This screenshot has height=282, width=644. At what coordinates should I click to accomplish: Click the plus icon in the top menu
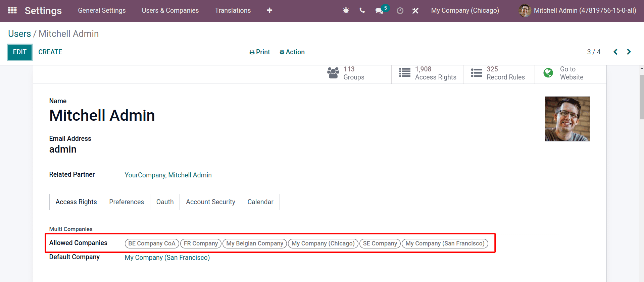269,10
